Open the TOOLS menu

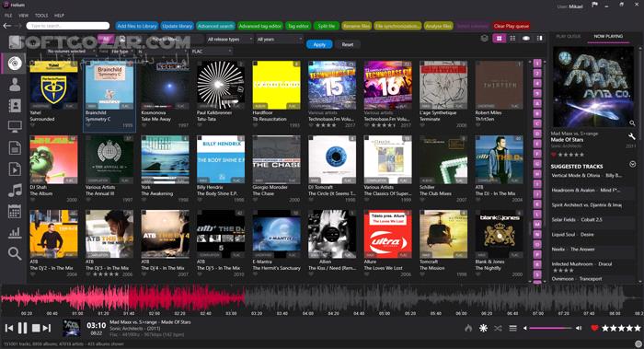tap(41, 16)
